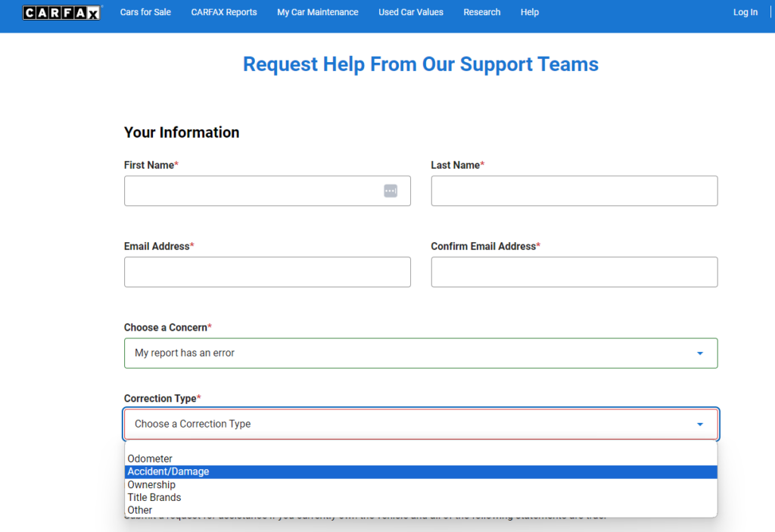The width and height of the screenshot is (775, 532).
Task: Click the Confirm Email Address field
Action: click(574, 272)
